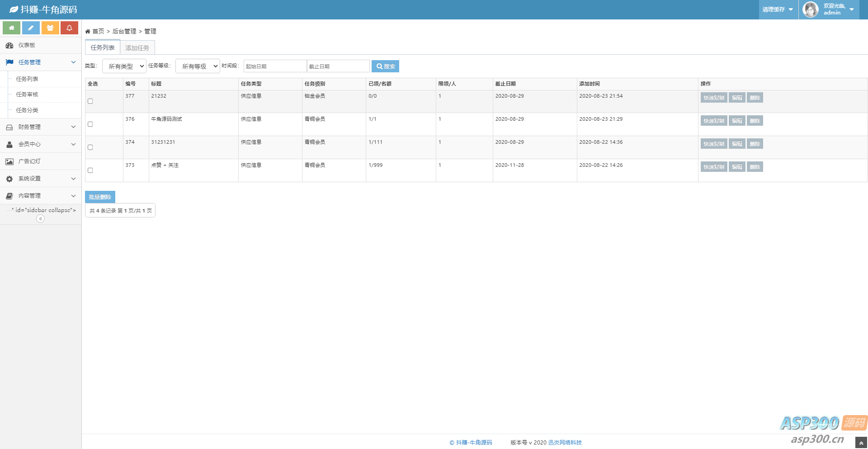Image resolution: width=868 pixels, height=449 pixels.
Task: Click the red bell notification icon
Action: pos(69,28)
